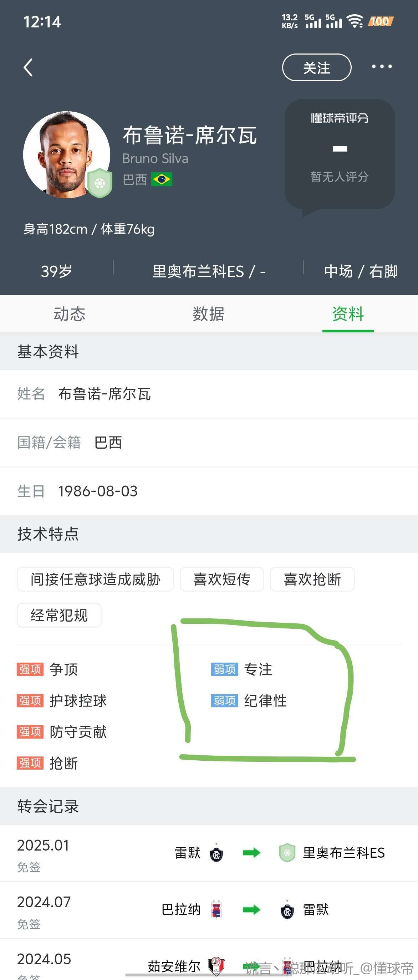The width and height of the screenshot is (418, 980).
Task: Tap the 喜欢抢断 trait tag
Action: point(312,579)
